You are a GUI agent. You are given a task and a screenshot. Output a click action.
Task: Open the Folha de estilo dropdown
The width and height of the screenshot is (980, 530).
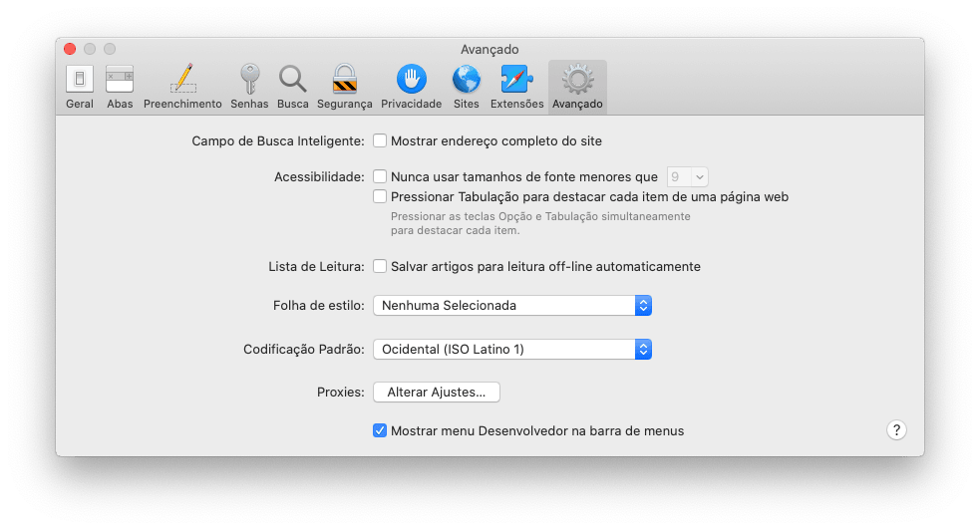point(512,305)
